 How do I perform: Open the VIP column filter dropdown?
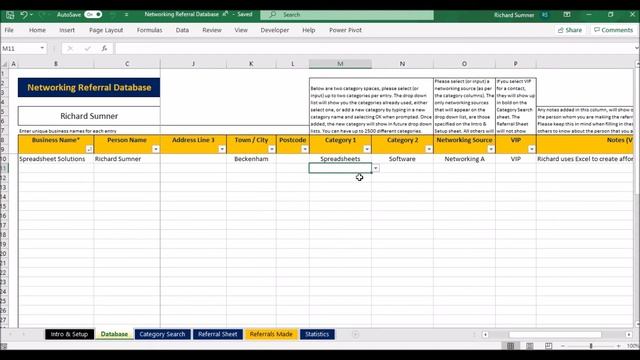(x=531, y=149)
